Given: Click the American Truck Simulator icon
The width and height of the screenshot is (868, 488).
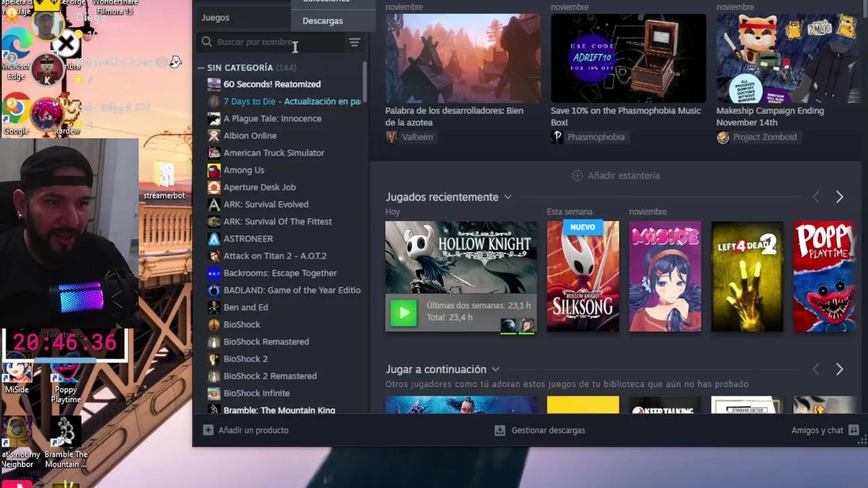Looking at the screenshot, I should point(214,152).
